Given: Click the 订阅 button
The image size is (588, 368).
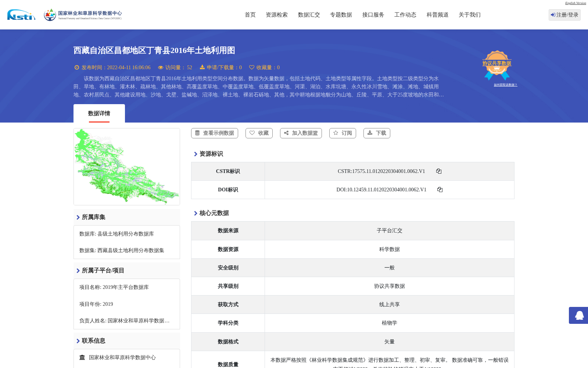Looking at the screenshot, I should point(343,133).
